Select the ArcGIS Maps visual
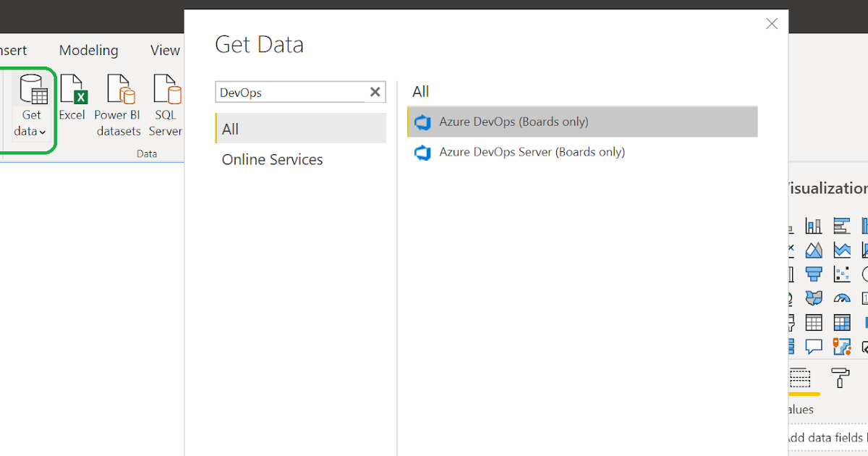Viewport: 868px width, 456px height. (841, 346)
